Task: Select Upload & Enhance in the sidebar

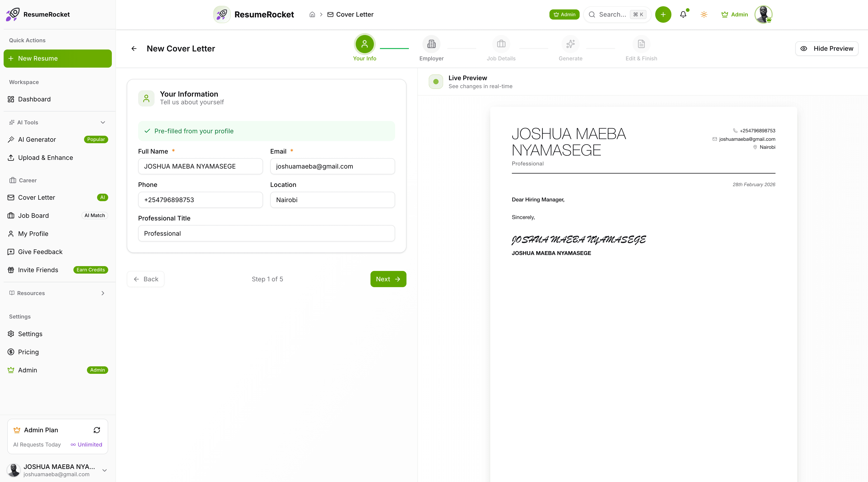Action: pos(45,157)
